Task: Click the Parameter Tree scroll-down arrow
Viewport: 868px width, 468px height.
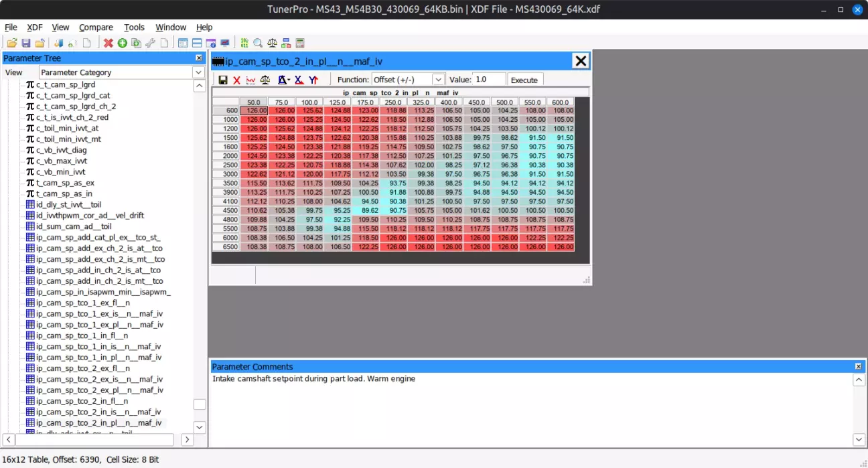Action: pyautogui.click(x=200, y=427)
